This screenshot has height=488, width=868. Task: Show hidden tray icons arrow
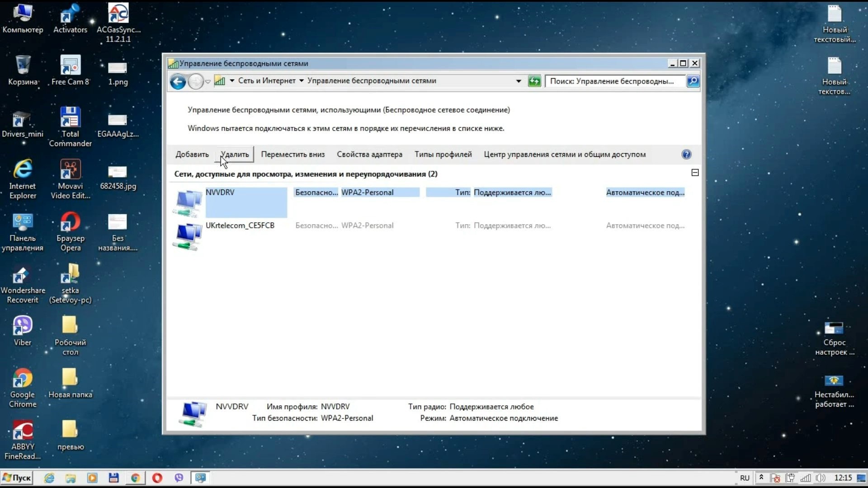click(761, 477)
